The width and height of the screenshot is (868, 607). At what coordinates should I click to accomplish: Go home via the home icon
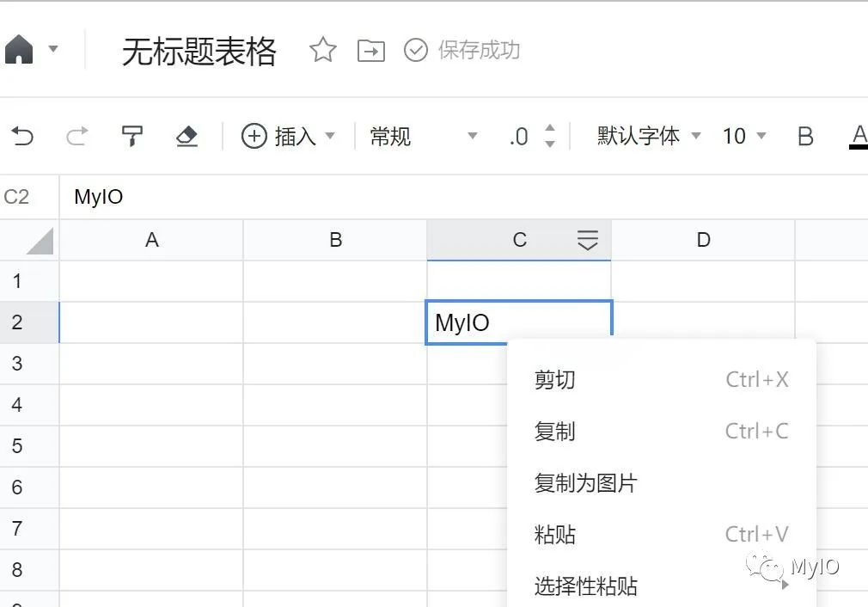click(19, 49)
